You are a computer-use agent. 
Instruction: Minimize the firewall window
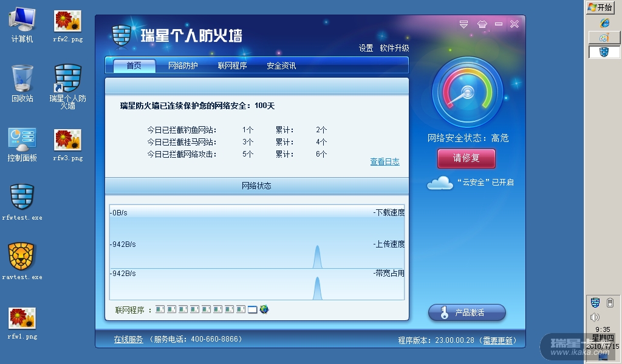499,24
